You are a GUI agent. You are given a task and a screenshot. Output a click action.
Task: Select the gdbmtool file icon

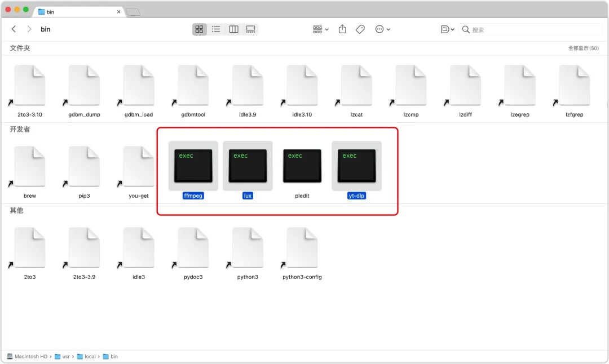tap(193, 86)
